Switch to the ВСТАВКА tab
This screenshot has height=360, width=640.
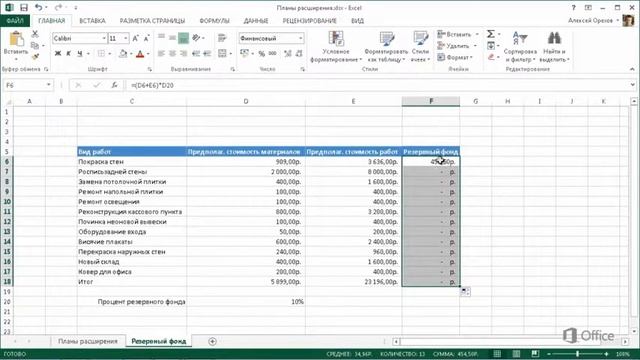(x=92, y=20)
